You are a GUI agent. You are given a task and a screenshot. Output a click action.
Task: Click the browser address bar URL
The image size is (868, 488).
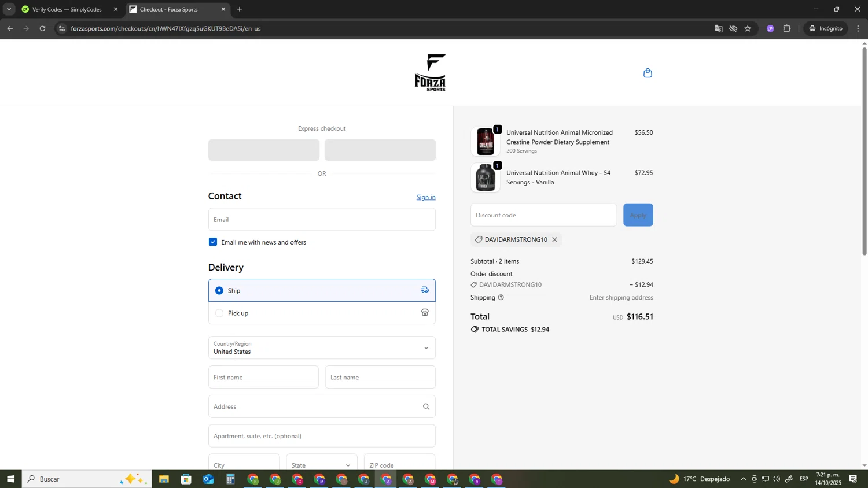(x=165, y=28)
